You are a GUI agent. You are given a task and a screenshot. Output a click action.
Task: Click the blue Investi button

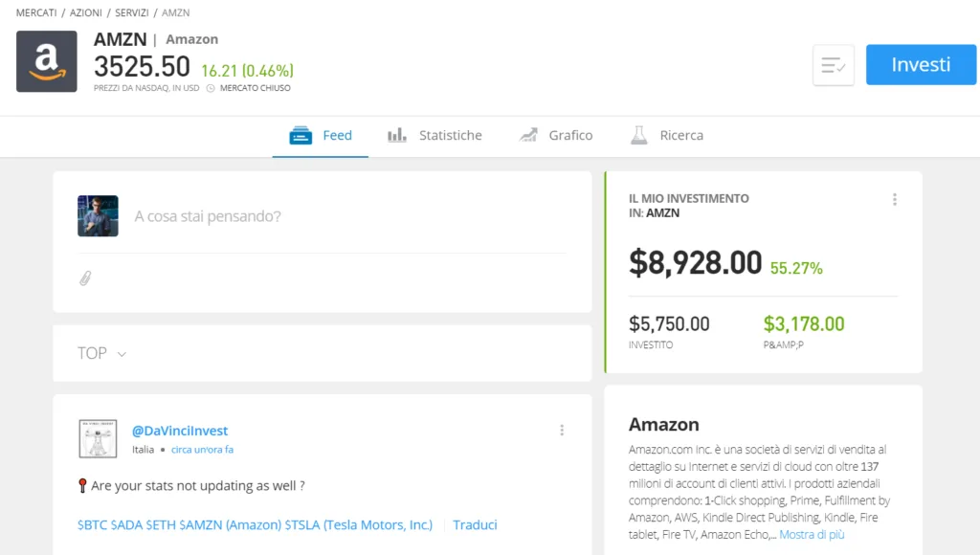(x=921, y=64)
